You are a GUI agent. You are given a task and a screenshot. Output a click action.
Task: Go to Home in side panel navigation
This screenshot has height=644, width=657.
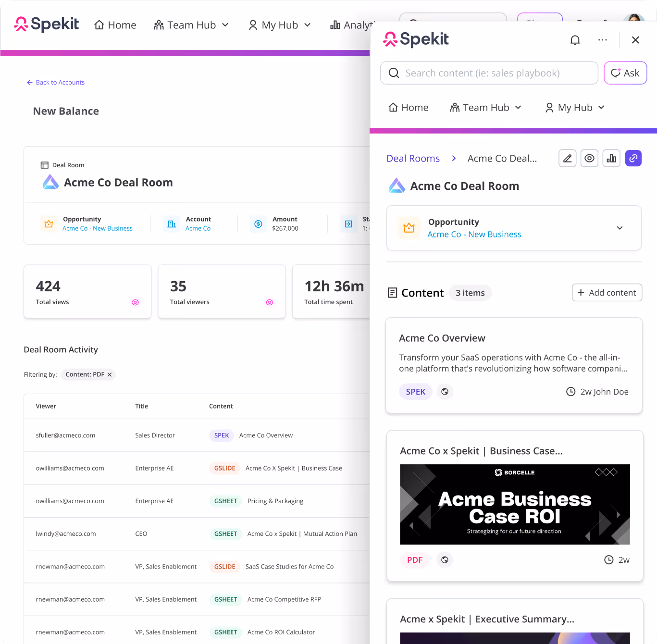[409, 108]
